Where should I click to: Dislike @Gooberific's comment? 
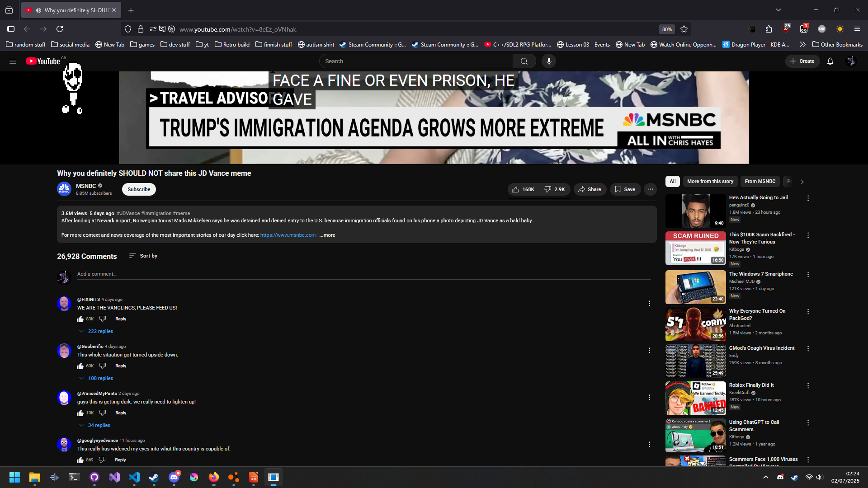103,366
